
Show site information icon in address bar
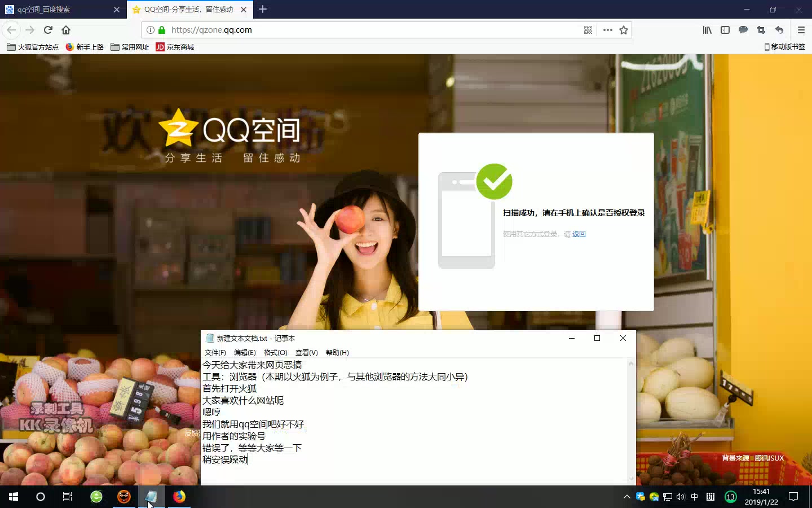click(x=151, y=30)
